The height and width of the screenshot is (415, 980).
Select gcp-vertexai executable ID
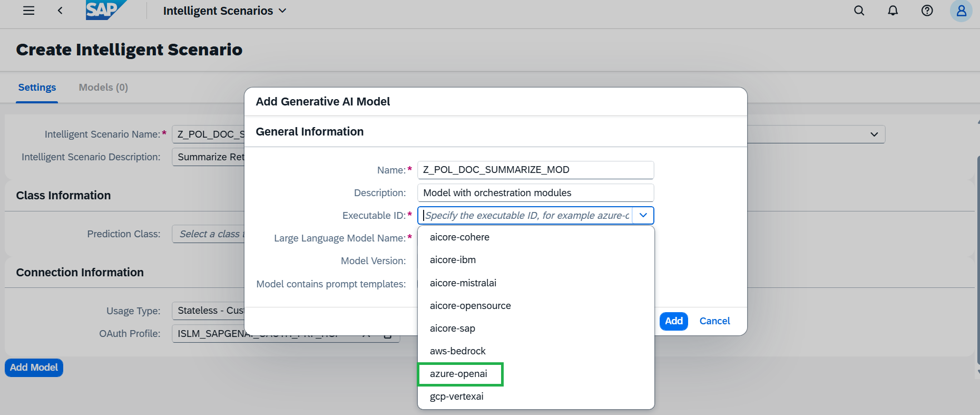pos(536,397)
